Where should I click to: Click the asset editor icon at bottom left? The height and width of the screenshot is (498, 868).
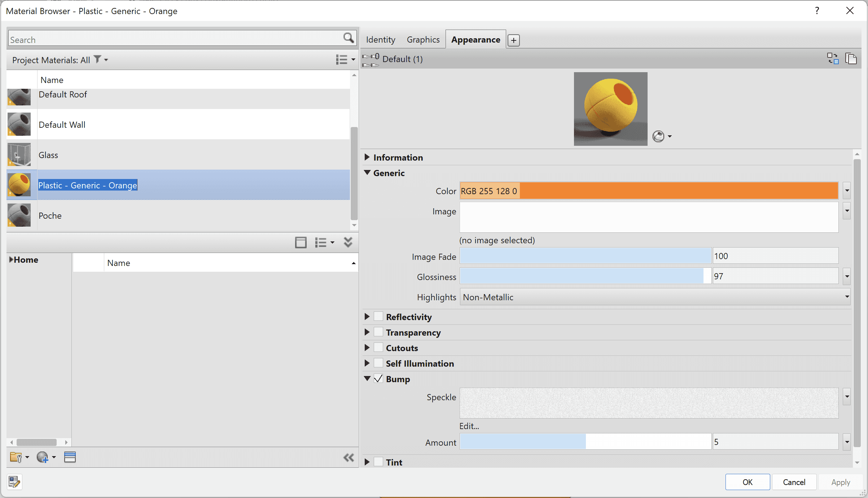[x=14, y=482]
